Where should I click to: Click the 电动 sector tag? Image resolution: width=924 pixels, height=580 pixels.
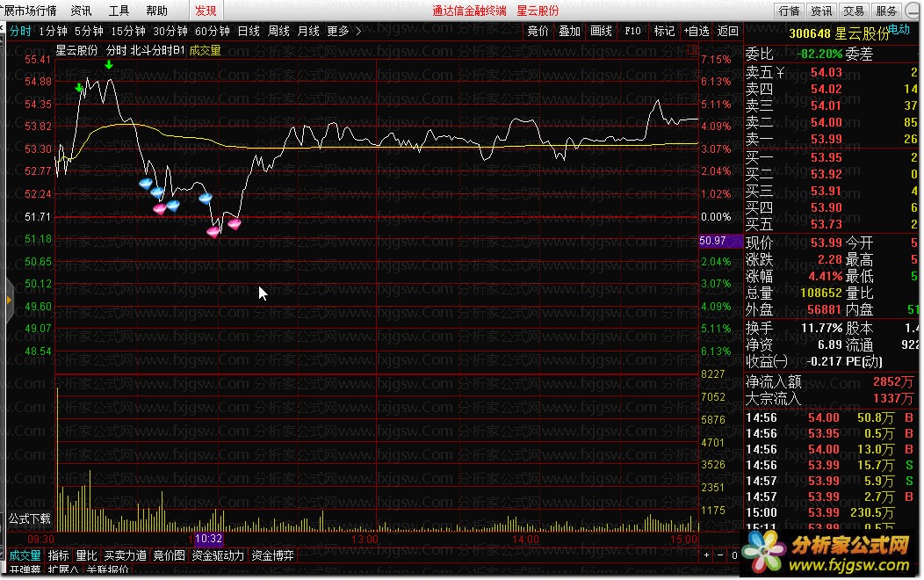[x=899, y=29]
